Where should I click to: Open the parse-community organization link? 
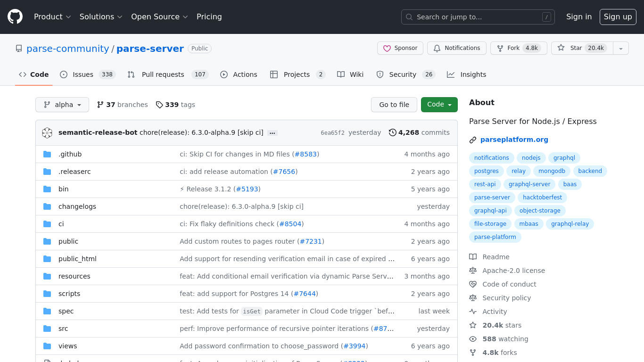(68, 49)
